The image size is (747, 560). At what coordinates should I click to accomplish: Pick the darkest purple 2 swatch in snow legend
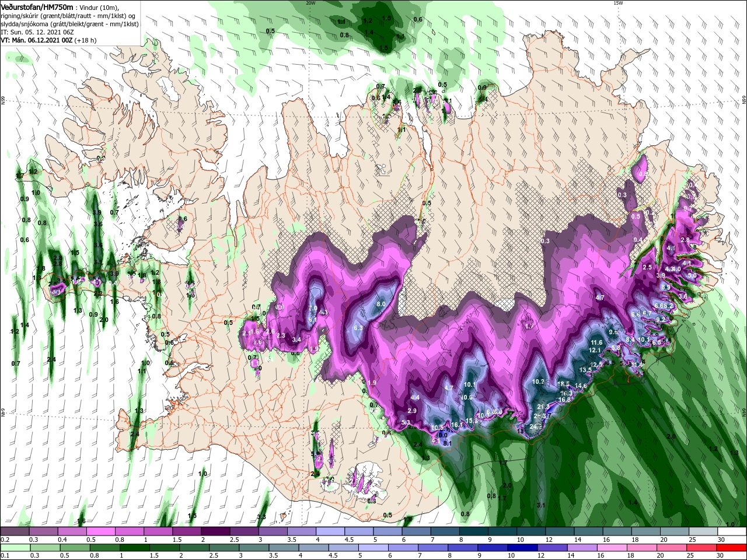[x=215, y=531]
